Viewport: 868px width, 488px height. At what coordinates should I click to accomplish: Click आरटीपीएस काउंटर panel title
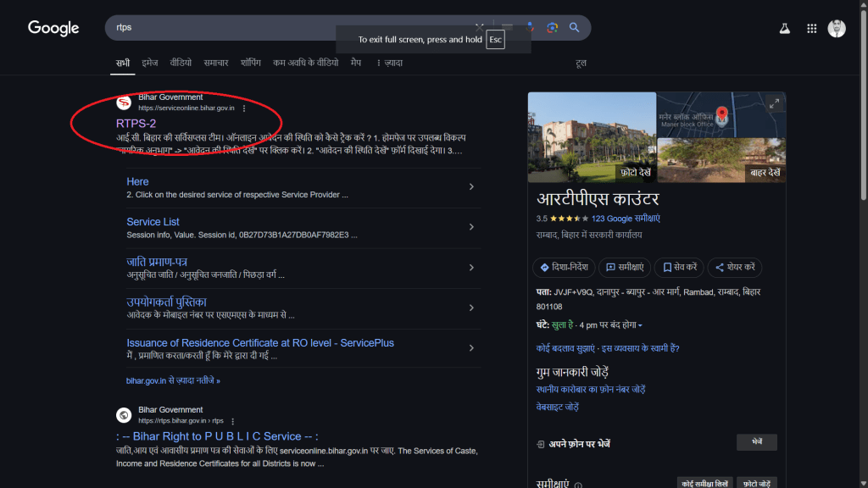pos(598,198)
